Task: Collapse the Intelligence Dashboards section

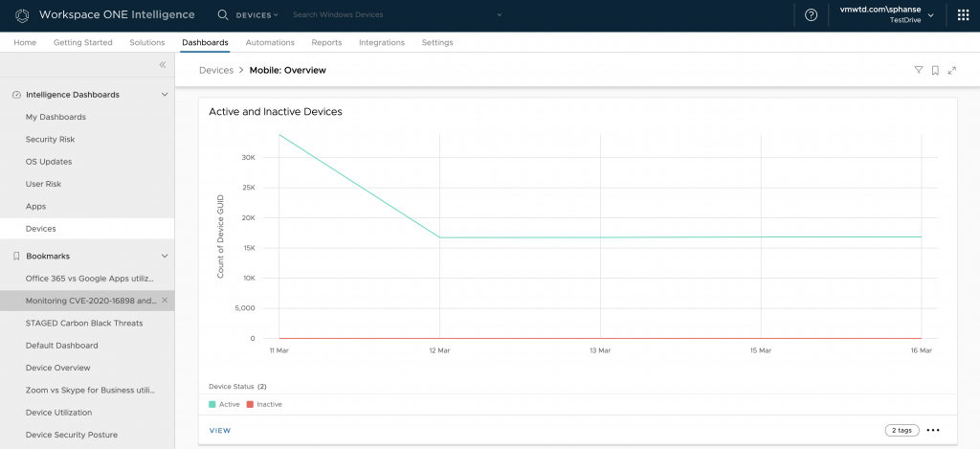Action: [165, 95]
